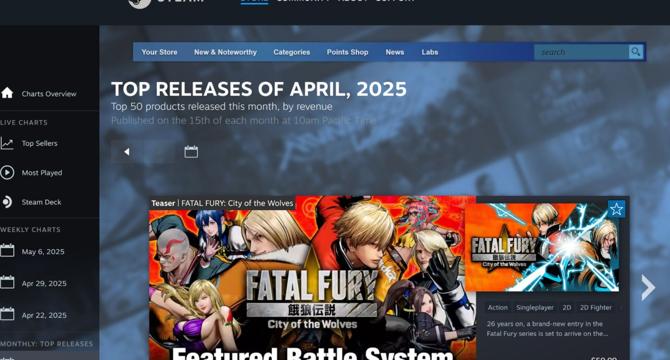The image size is (670, 360).
Task: Open calendar month picker icon
Action: [191, 152]
